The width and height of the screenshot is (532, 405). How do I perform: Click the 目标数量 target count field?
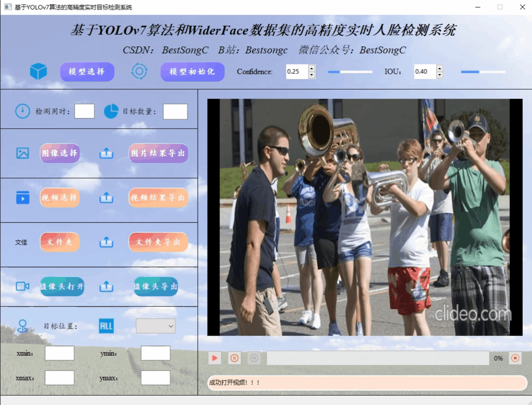click(x=175, y=112)
